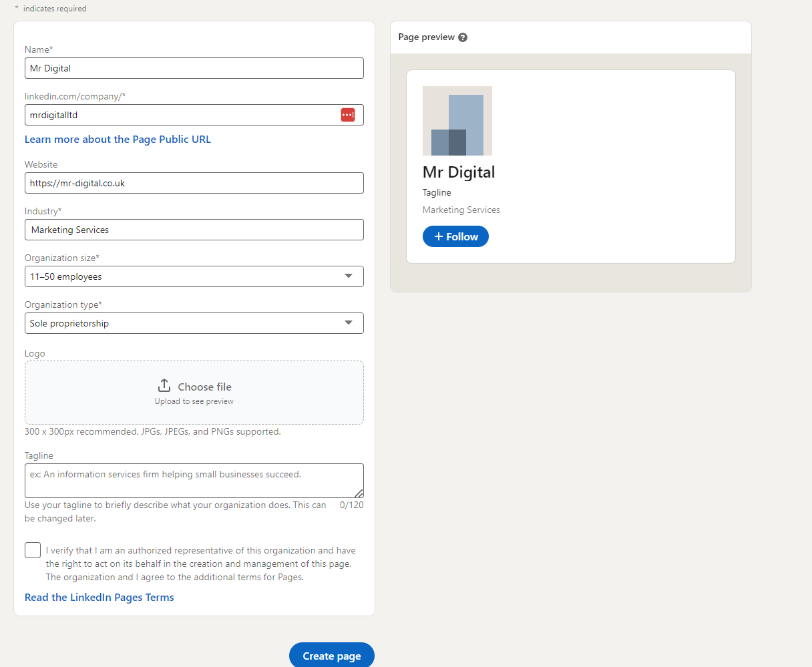The height and width of the screenshot is (667, 812).
Task: Expand the Organization size dropdown arrow
Action: tap(349, 276)
